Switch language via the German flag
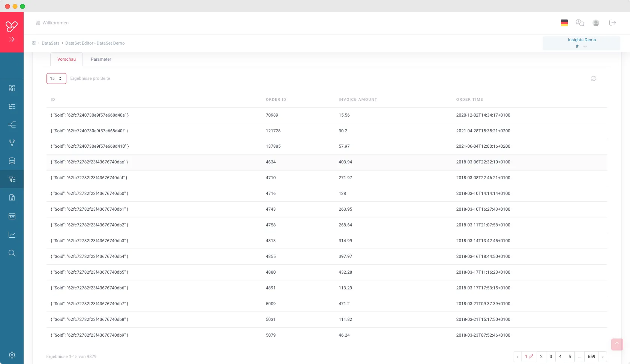 click(564, 23)
